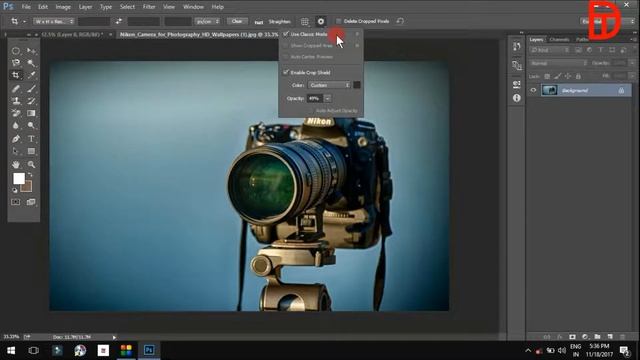Select the Elliptical Marquee tool
Image resolution: width=640 pixels, height=360 pixels.
point(16,51)
